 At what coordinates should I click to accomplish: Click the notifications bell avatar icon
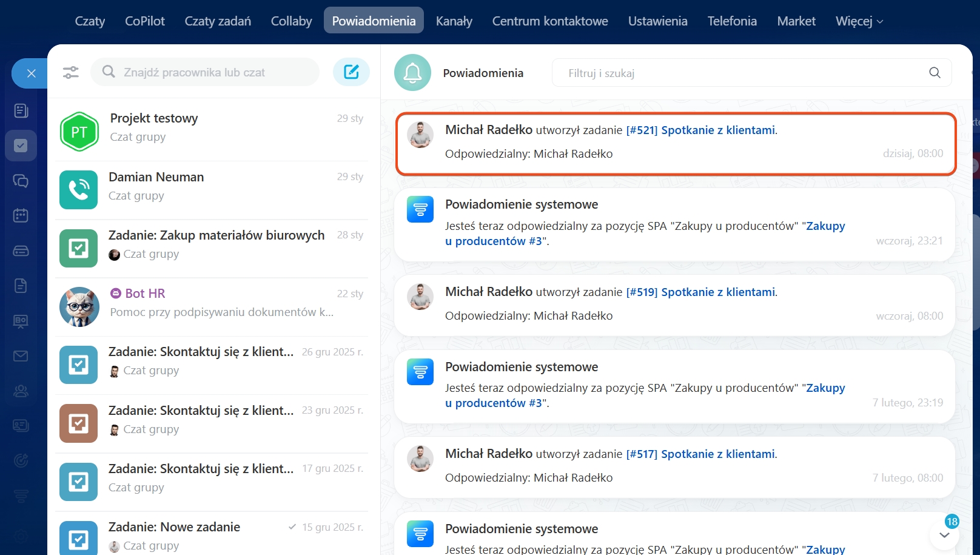412,73
